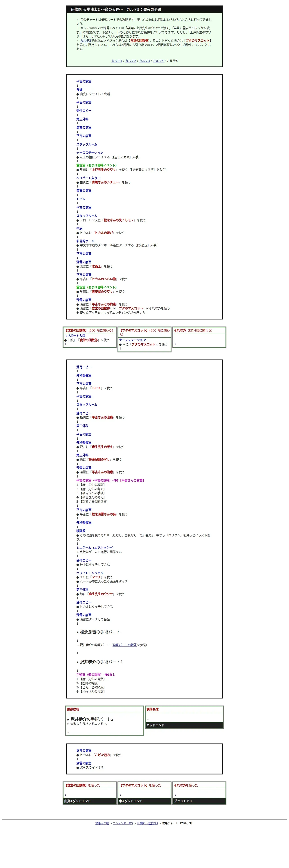Click the item 松永さんの失くしモノ
289x868 pixels.
119,220
